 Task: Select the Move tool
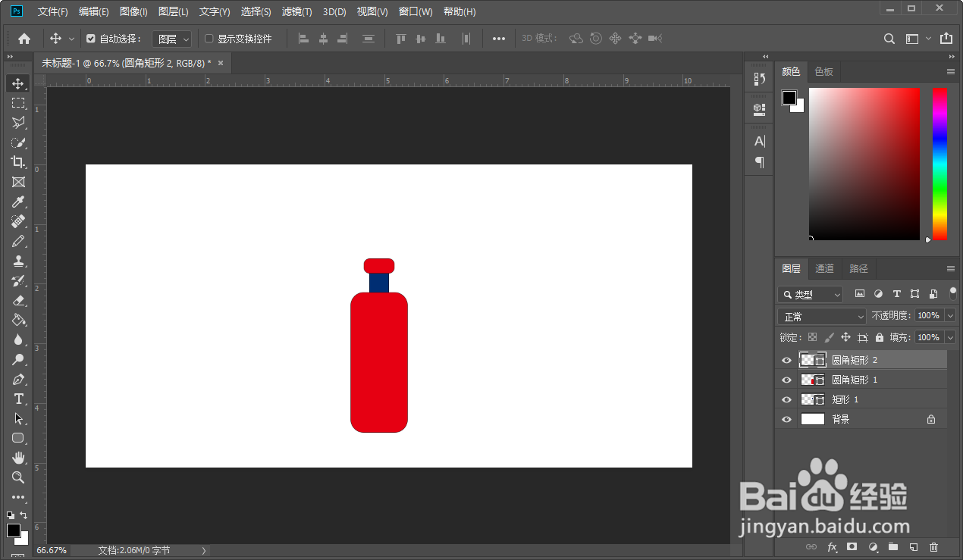click(18, 83)
